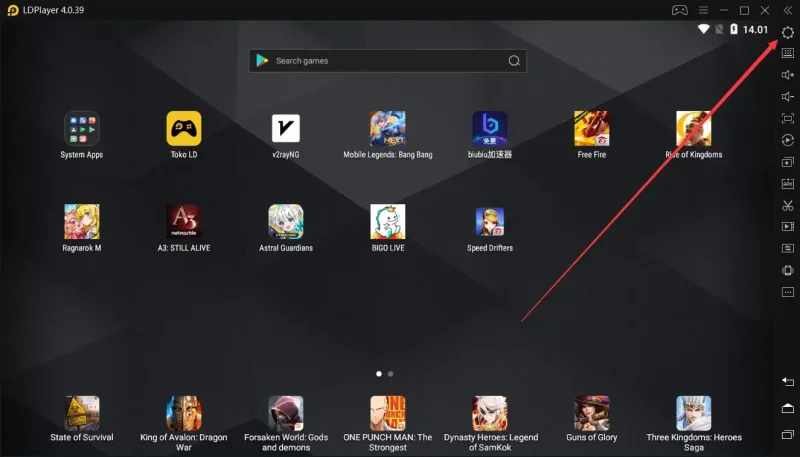Select first home screen page dot
Viewport: 800px width, 457px height.
pos(379,374)
